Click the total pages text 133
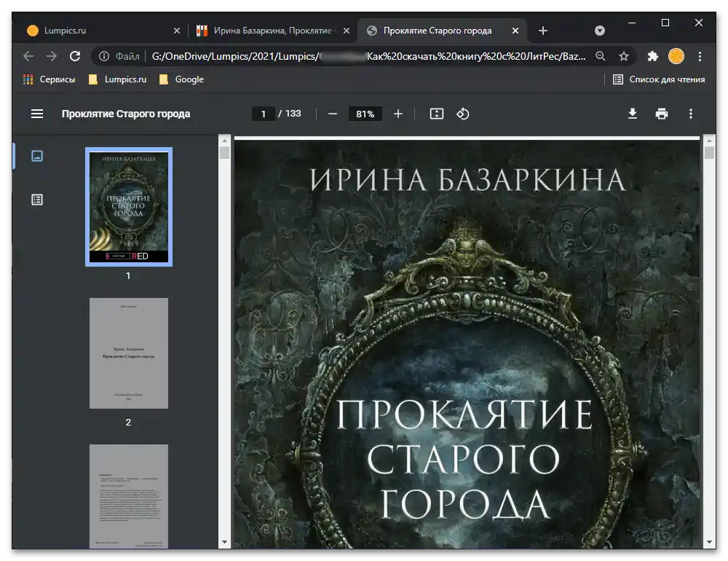This screenshot has height=561, width=728. coord(293,114)
